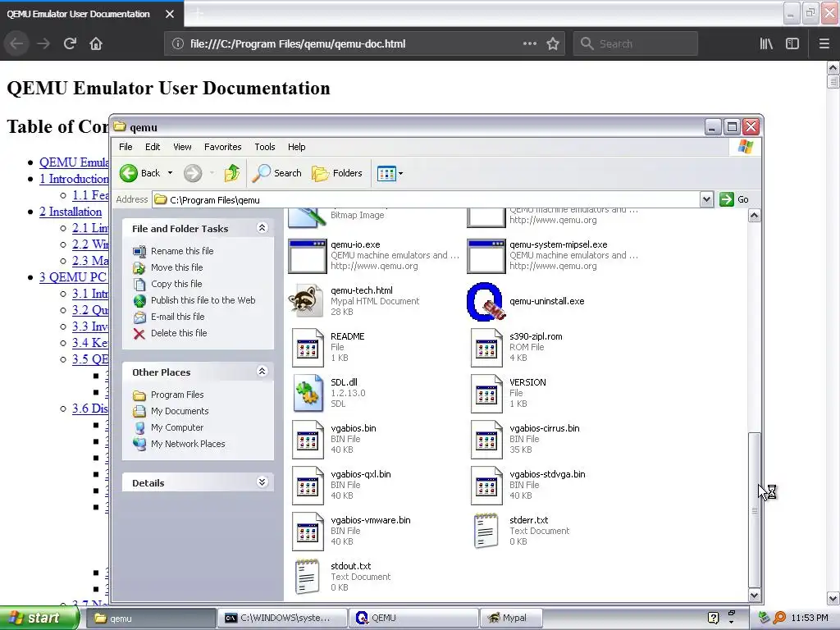The height and width of the screenshot is (630, 840).
Task: Open the Help menu in Explorer
Action: coord(296,147)
